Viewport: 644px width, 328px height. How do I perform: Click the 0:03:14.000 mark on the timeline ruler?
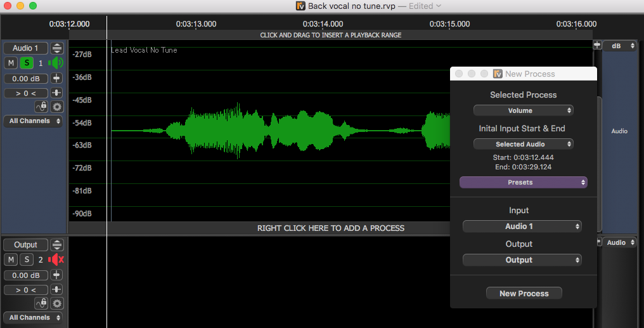(x=323, y=24)
